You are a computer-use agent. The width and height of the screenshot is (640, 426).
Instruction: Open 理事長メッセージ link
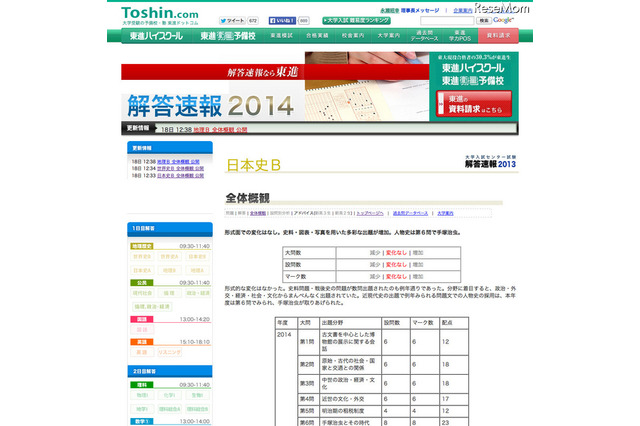(420, 10)
